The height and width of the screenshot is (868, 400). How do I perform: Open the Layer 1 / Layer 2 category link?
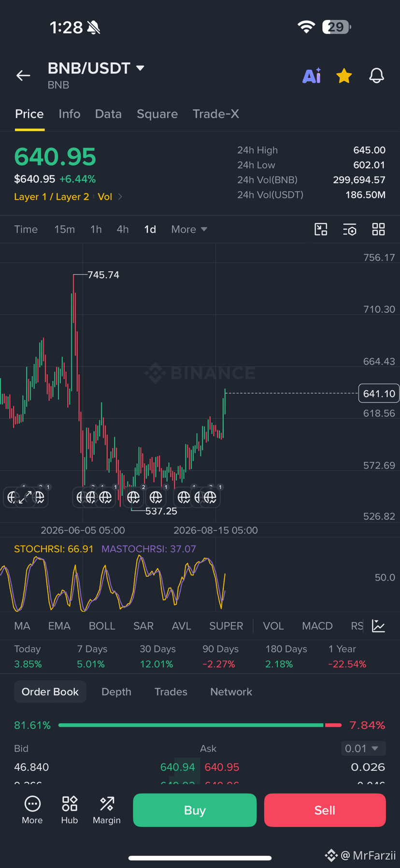[52, 197]
